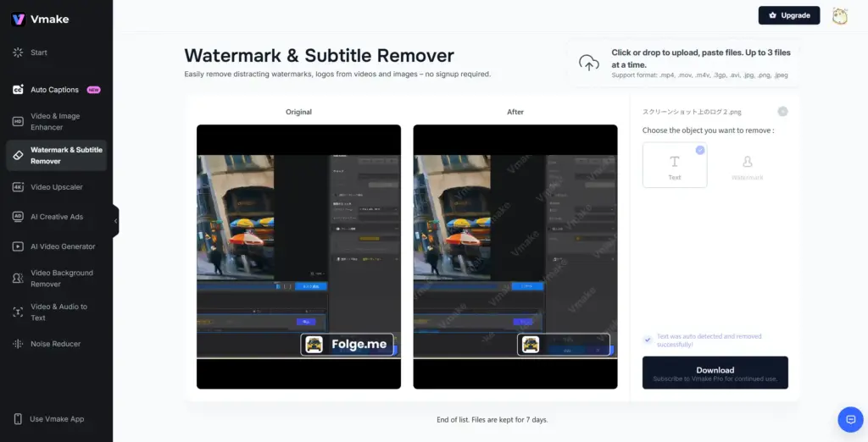The height and width of the screenshot is (442, 868).
Task: Click the success checkmark icon
Action: click(x=647, y=340)
